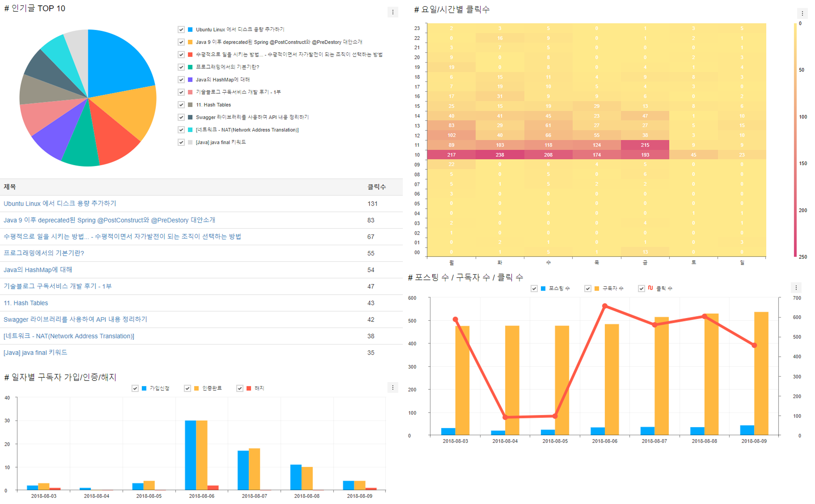
Task: Open the 프로그래밍에서의 기본기란? link
Action: tap(44, 253)
